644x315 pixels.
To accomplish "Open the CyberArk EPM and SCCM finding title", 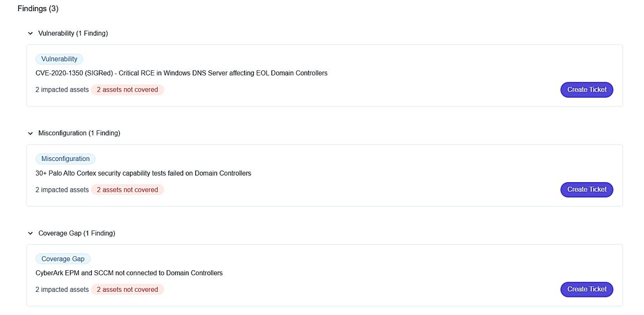I will 129,273.
